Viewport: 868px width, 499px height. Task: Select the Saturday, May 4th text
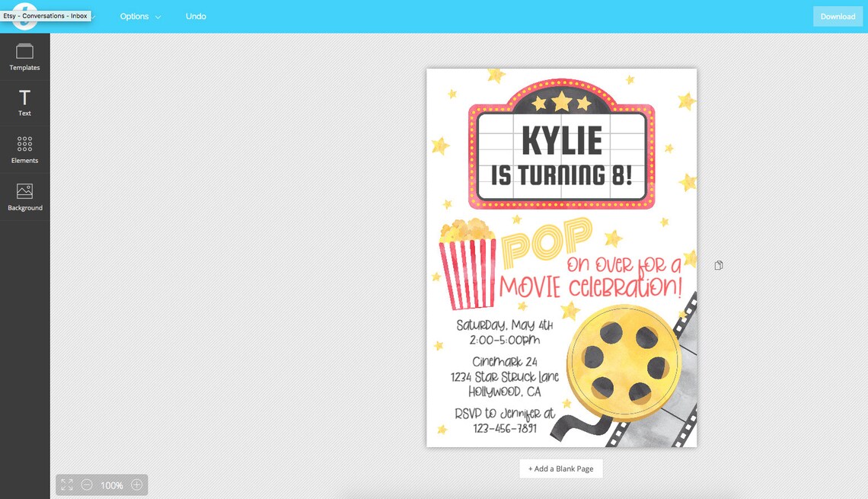(504, 325)
